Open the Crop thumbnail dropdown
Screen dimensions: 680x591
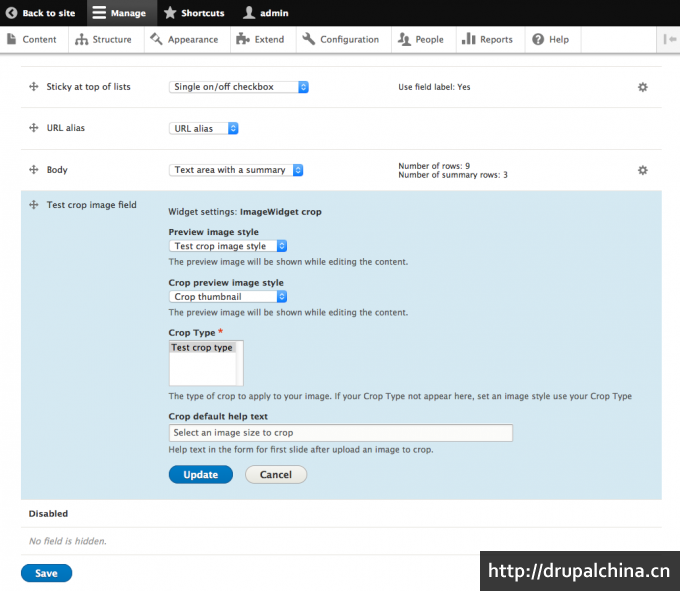tap(228, 297)
